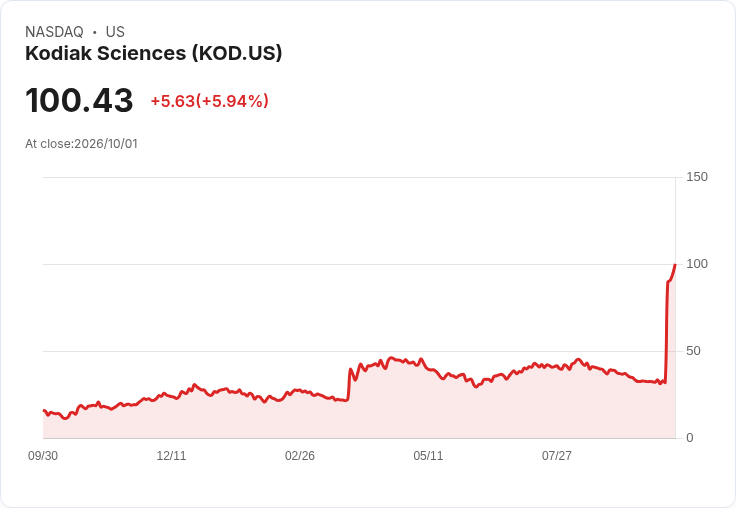This screenshot has width=736, height=508.
Task: Click the peak endpoint of the price line
Action: click(x=675, y=265)
